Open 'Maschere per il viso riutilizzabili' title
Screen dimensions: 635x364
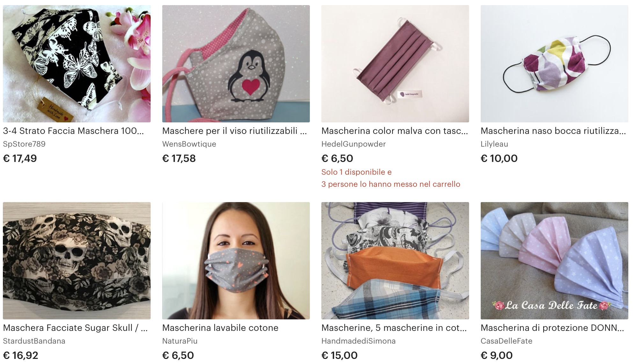pos(235,131)
